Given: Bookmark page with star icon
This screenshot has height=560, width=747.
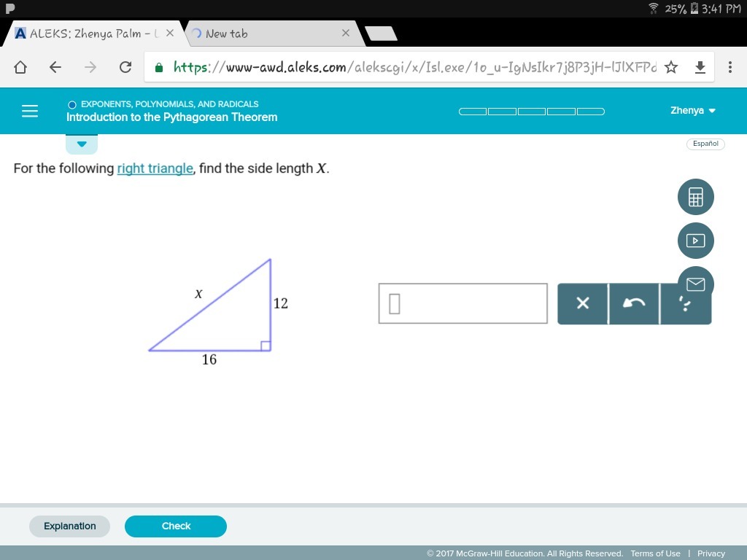Looking at the screenshot, I should click(671, 67).
